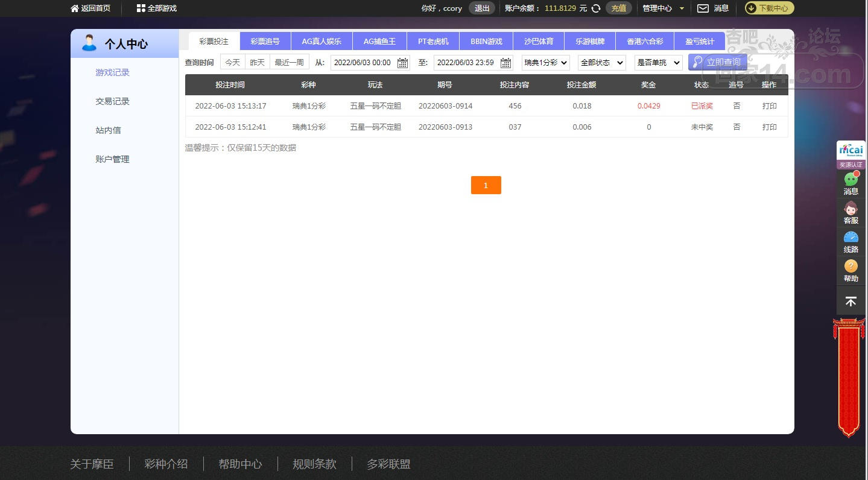The image size is (868, 480).
Task: Click the green chat 消息 sidebar icon
Action: pos(851,180)
